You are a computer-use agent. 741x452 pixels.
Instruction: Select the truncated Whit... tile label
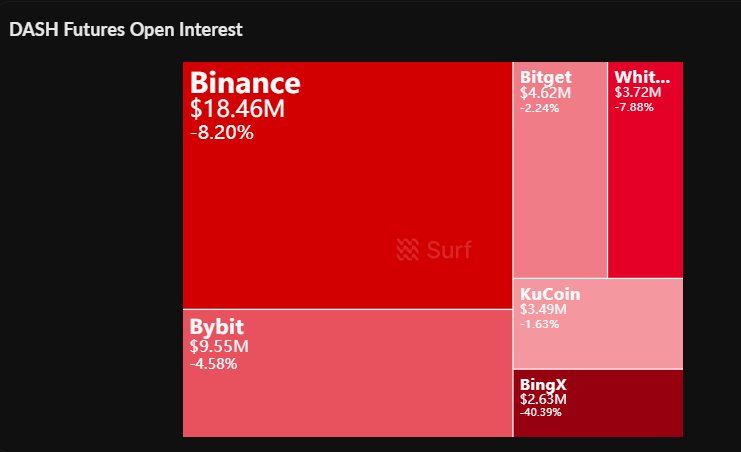(642, 77)
